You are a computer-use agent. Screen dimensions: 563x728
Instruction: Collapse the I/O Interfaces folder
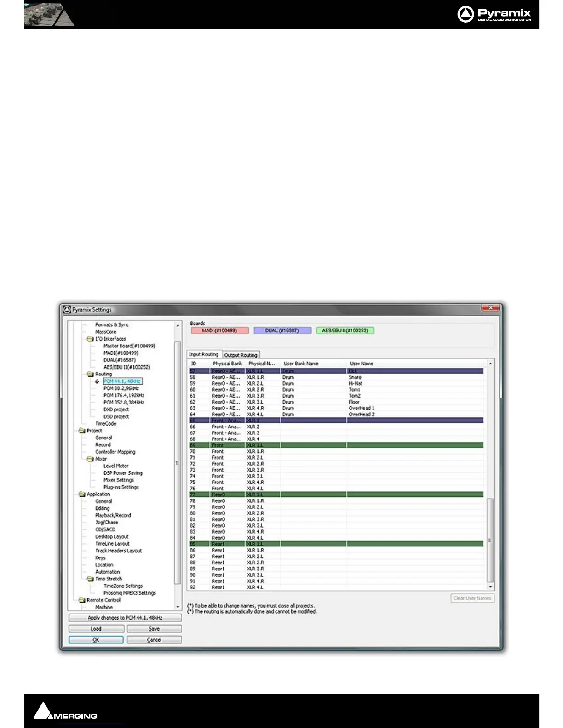pyautogui.click(x=90, y=339)
